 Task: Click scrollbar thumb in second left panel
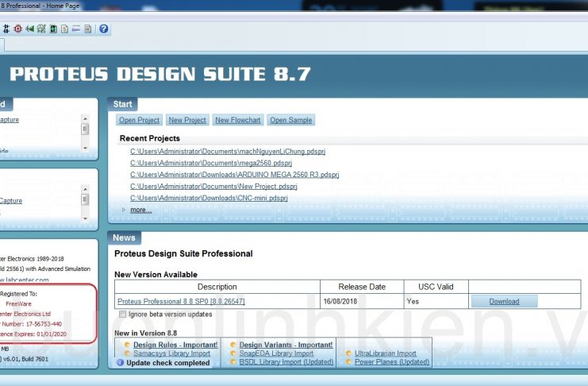85,200
